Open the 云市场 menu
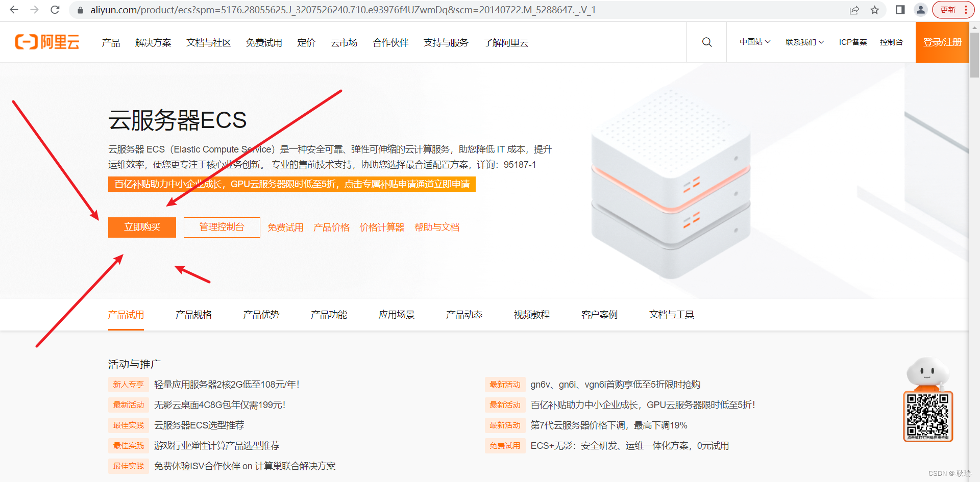Screen dimensions: 980x482 (344, 42)
